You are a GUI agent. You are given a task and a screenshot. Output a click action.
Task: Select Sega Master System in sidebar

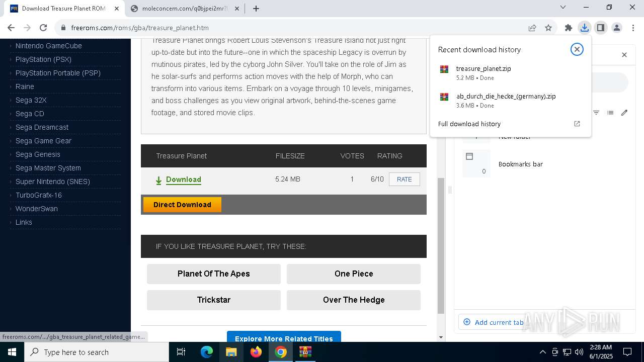48,168
